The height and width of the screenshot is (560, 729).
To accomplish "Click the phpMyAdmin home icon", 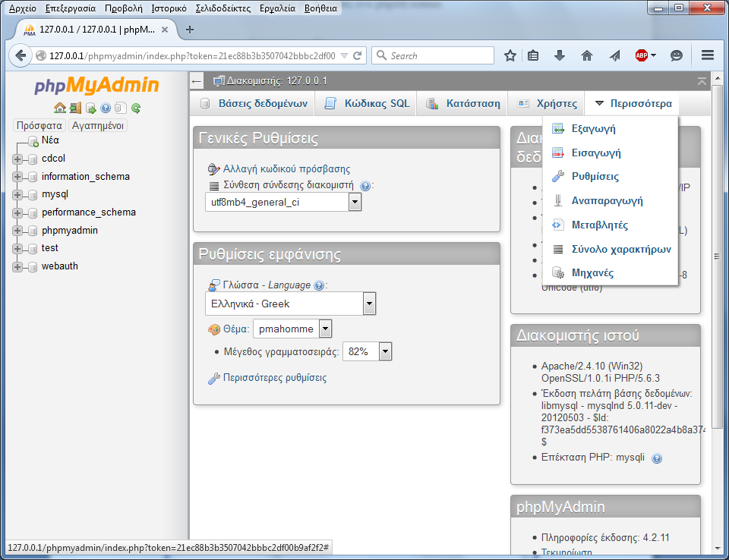I will 60,109.
